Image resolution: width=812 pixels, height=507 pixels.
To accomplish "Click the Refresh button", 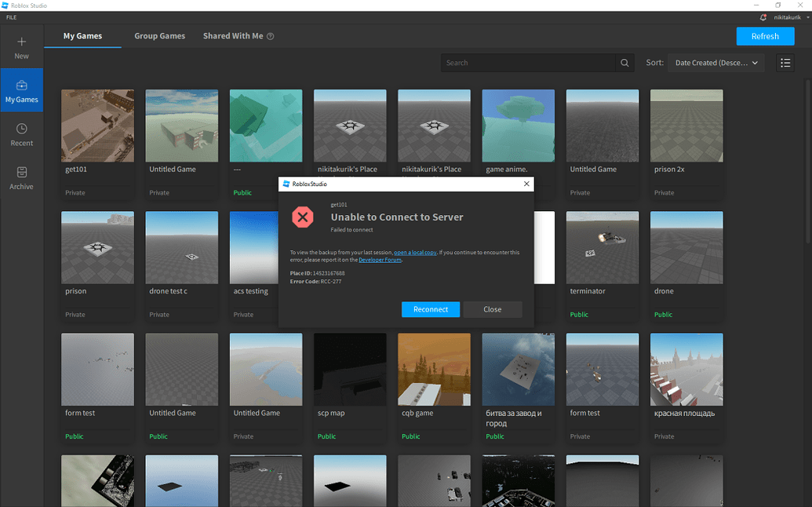I will (765, 36).
